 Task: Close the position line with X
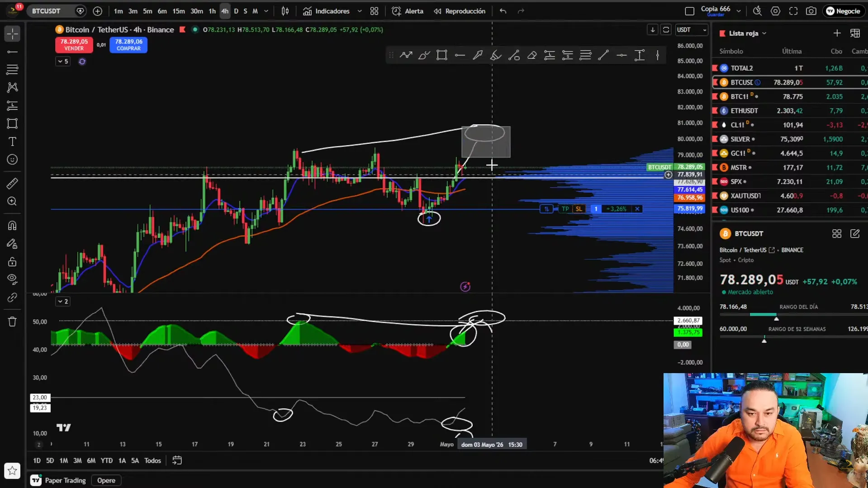[x=637, y=209]
